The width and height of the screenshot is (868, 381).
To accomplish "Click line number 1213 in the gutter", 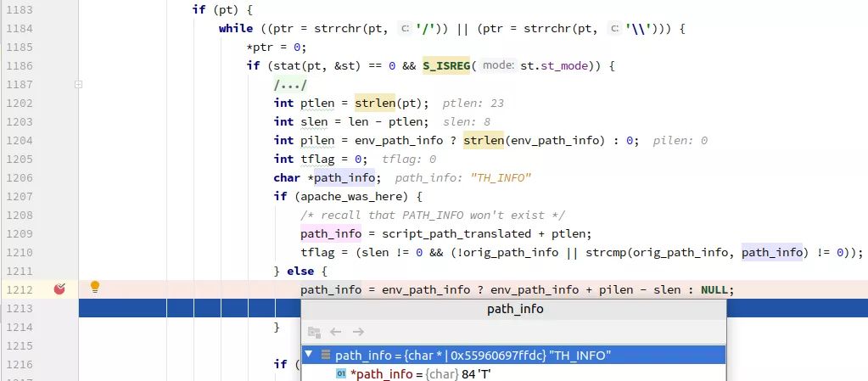I will (20, 309).
